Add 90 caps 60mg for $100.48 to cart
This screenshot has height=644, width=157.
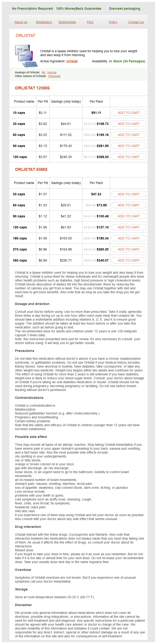(x=128, y=216)
